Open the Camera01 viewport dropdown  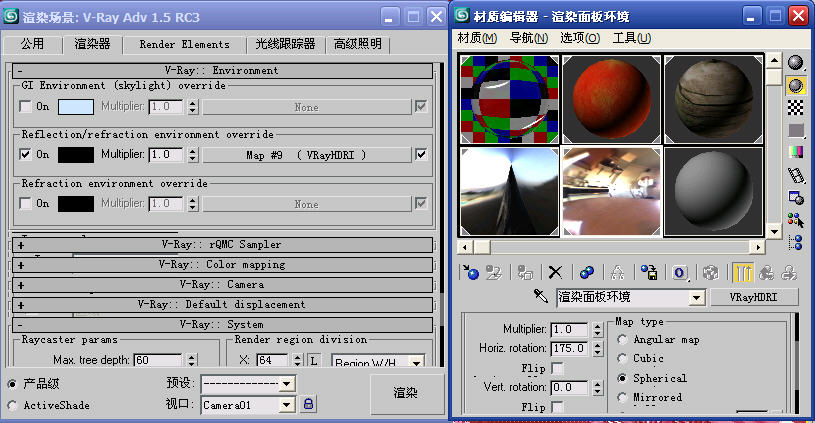click(x=287, y=405)
